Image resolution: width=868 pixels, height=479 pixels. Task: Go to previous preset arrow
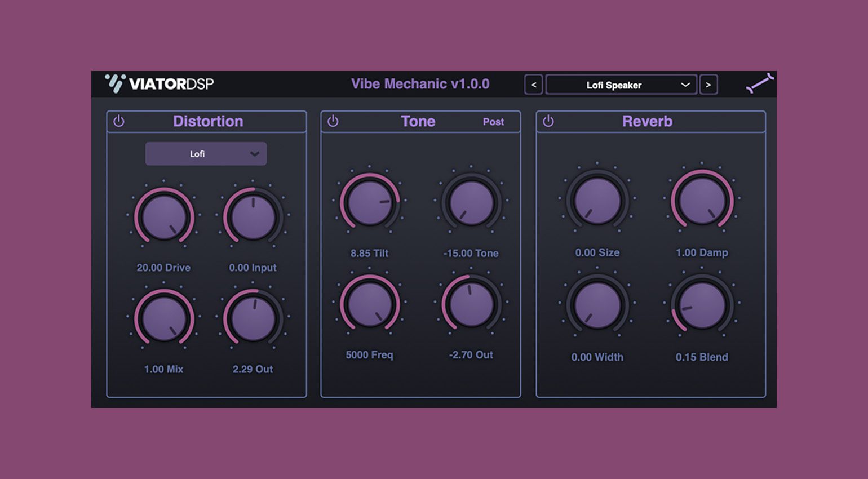click(x=533, y=85)
